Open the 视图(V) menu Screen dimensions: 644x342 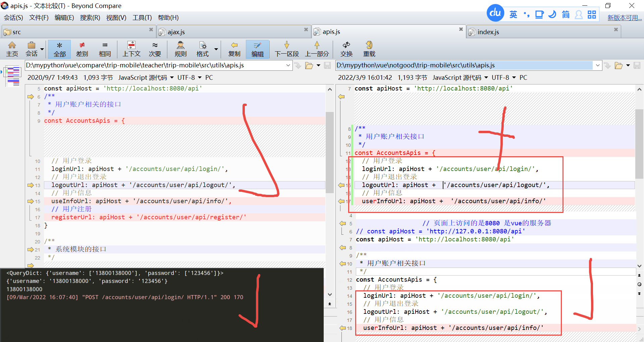[116, 17]
